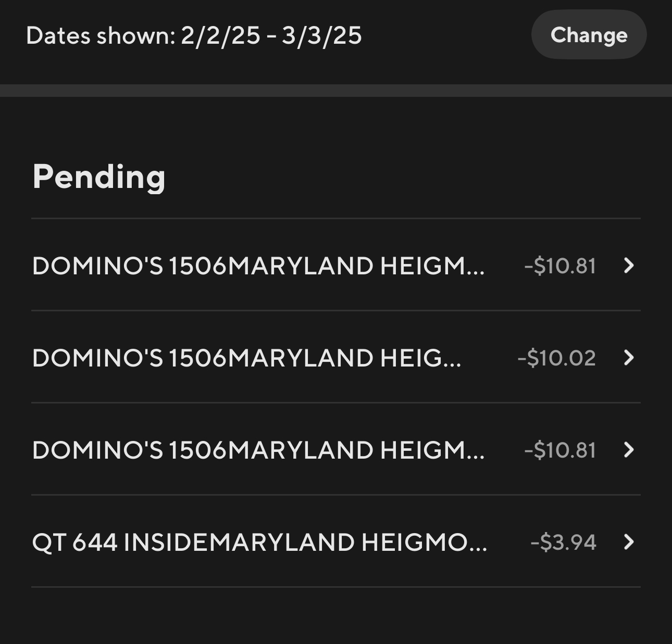Click the -$3.94 amount
The width and height of the screenshot is (672, 644).
(563, 542)
